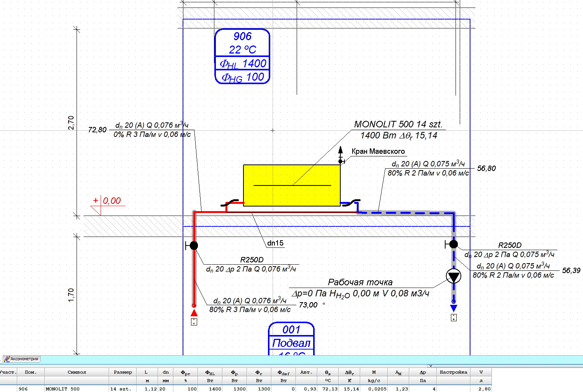583x392 pixels.
Task: Click the Настройка column header
Action: pos(453,372)
